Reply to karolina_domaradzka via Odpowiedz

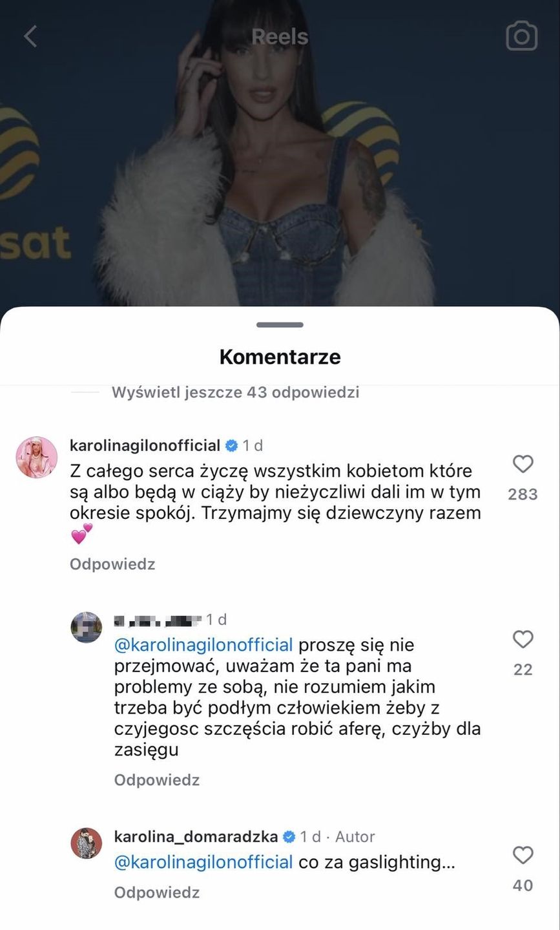pyautogui.click(x=157, y=893)
